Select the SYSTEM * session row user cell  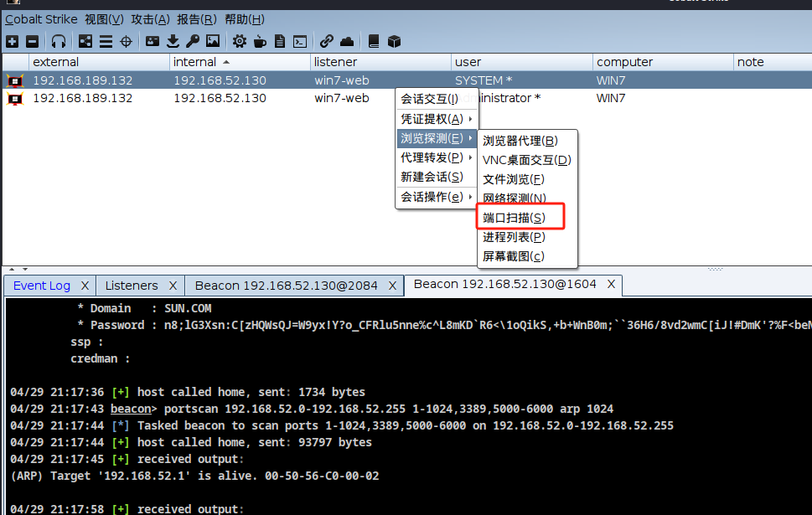click(x=522, y=80)
